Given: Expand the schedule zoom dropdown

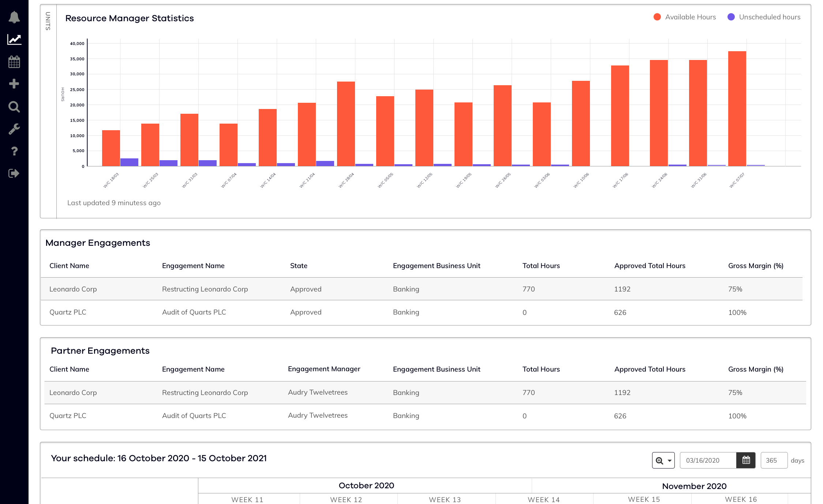Looking at the screenshot, I should 663,460.
